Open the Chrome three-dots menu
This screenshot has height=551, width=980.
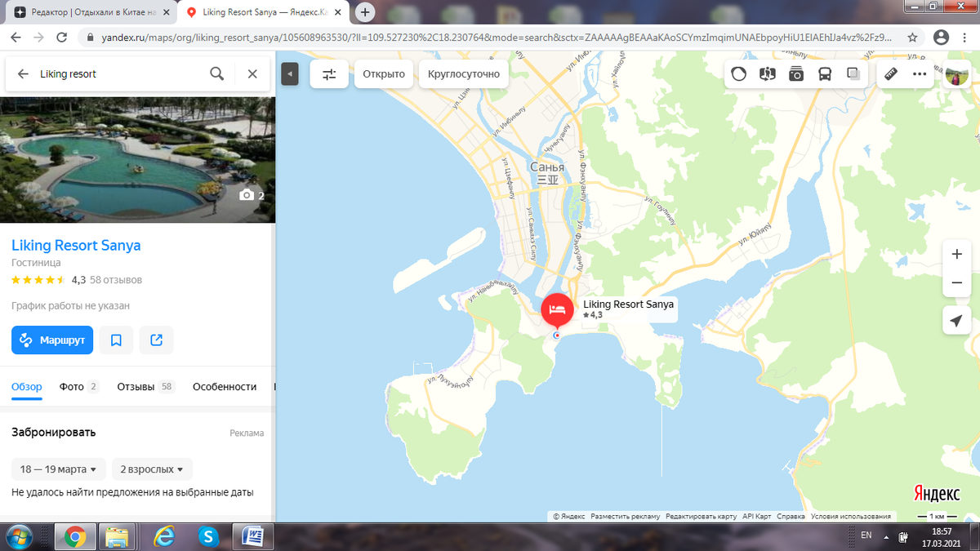point(966,38)
